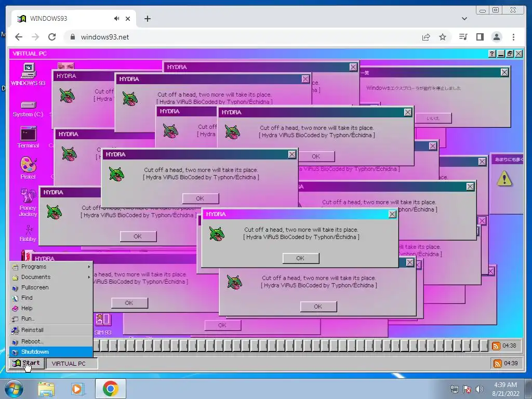Click the Windows 93 Start button

coord(27,363)
